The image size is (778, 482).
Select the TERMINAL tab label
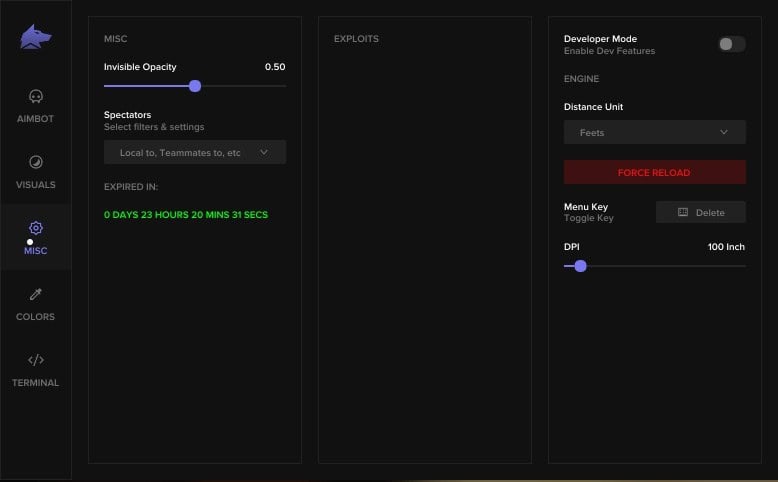pos(36,383)
